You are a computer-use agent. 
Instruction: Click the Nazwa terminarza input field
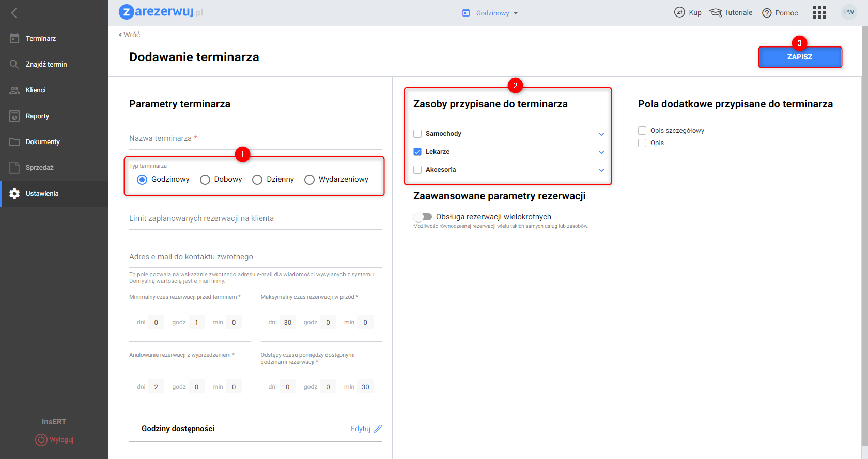[x=255, y=138]
